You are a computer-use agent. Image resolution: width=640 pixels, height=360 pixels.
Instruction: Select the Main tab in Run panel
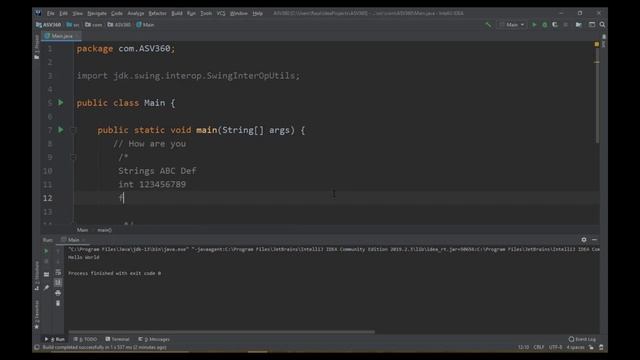[73, 240]
